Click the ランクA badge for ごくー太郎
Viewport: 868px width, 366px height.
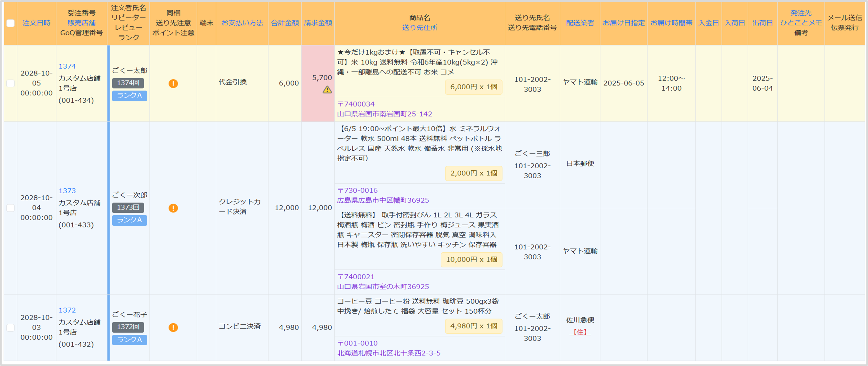click(x=129, y=96)
